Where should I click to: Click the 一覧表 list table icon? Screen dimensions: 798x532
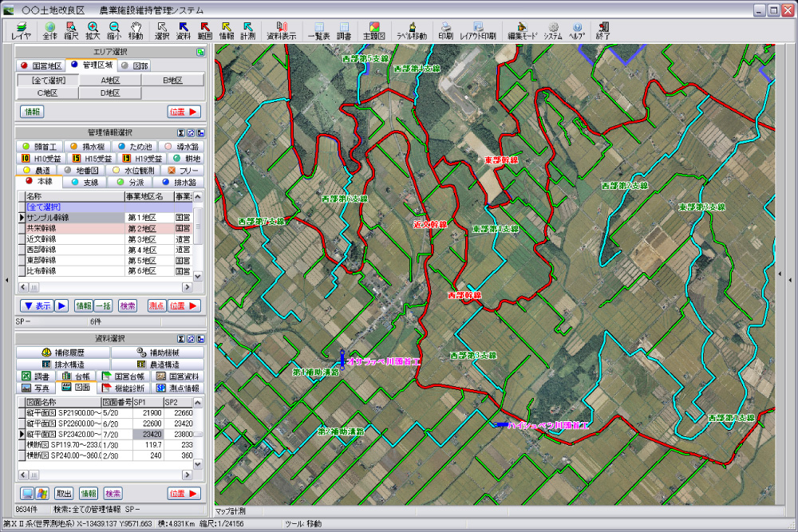click(x=318, y=31)
